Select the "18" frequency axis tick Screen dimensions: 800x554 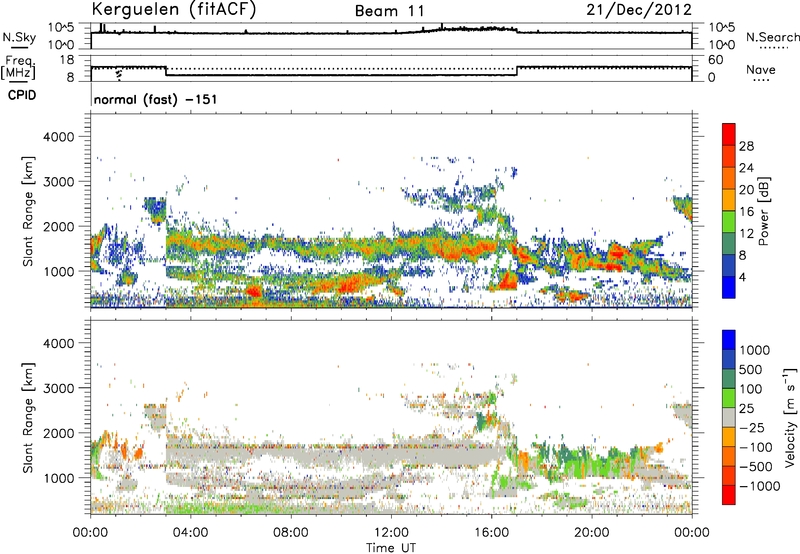click(67, 60)
